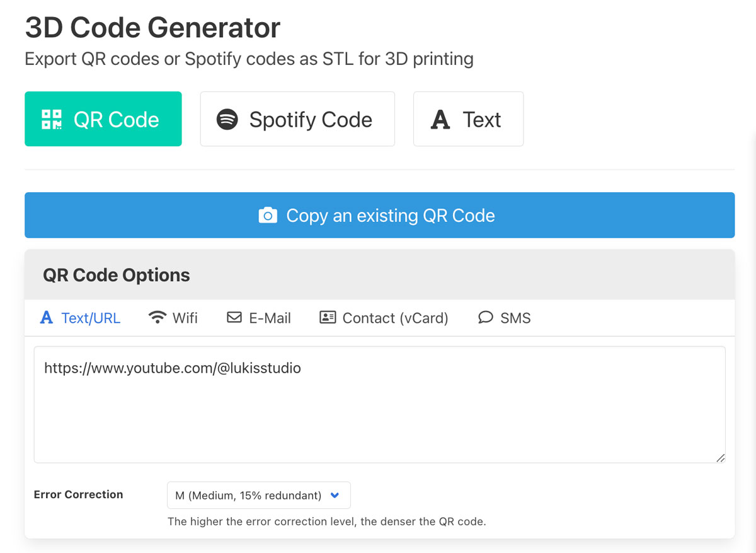Click Copy an existing QR Code
Screen dimensions: 756x553
point(379,215)
